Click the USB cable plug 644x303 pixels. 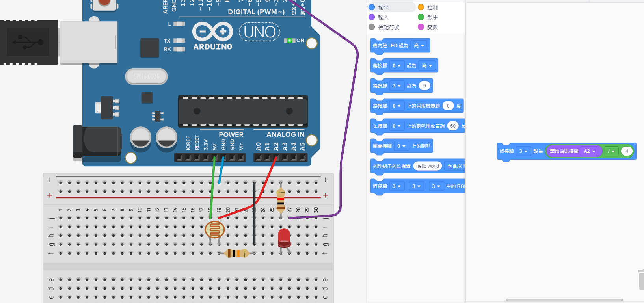[29, 42]
